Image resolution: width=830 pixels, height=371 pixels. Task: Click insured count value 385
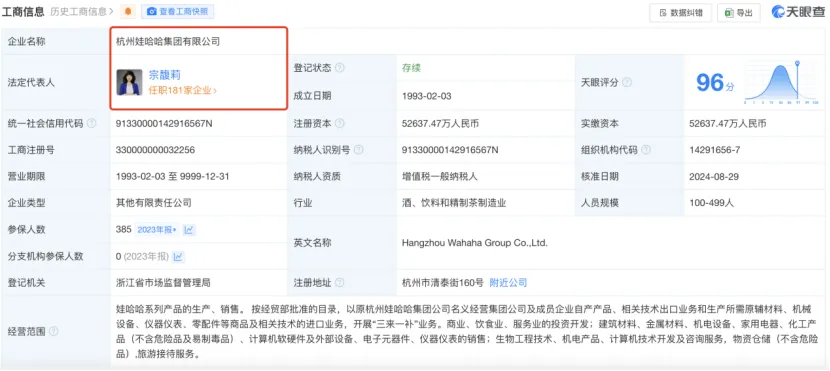click(123, 230)
